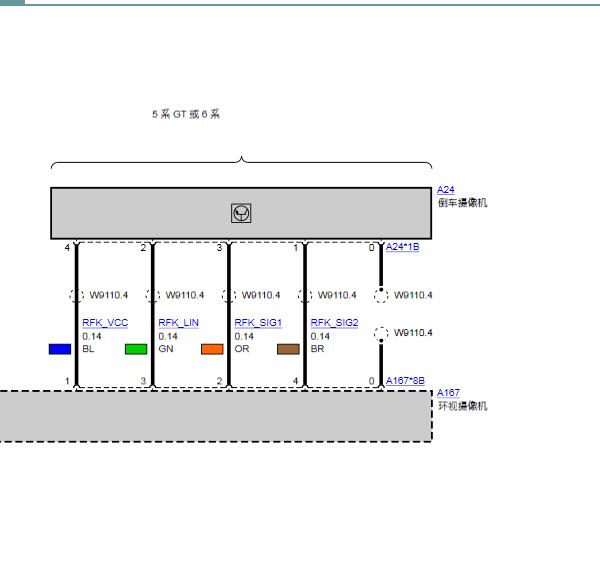Click the lower shield ring symbol above A167*8B
This screenshot has height=563, width=600.
coord(381,334)
